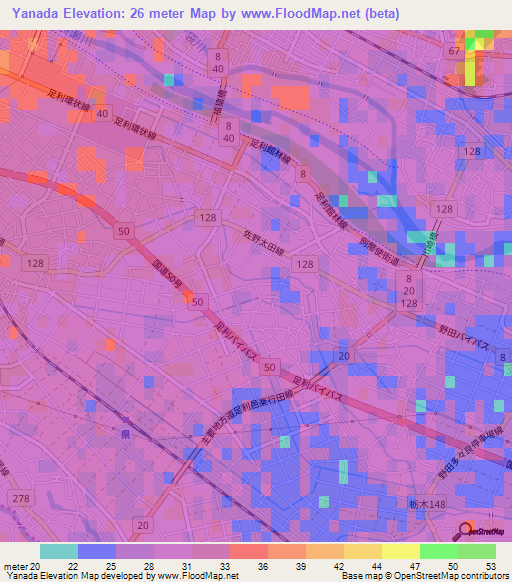Click the 8 shield between the 足利館林線 labels

click(x=303, y=174)
